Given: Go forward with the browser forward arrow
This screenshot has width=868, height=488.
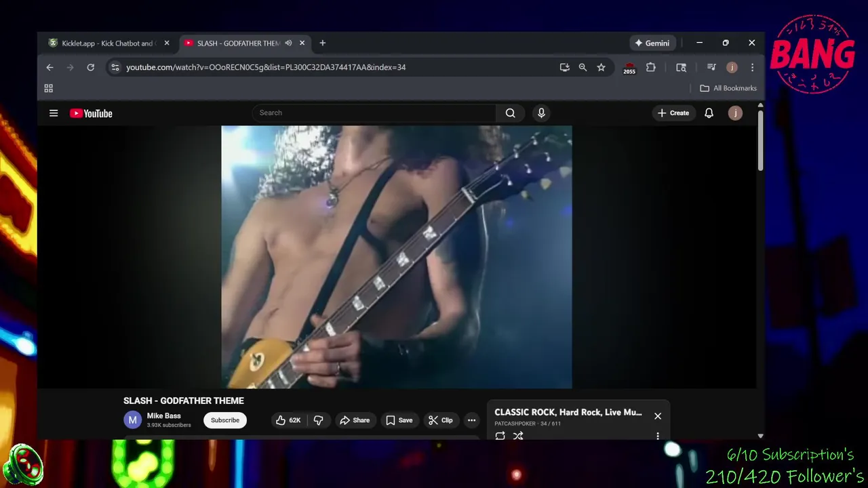Looking at the screenshot, I should tap(70, 67).
